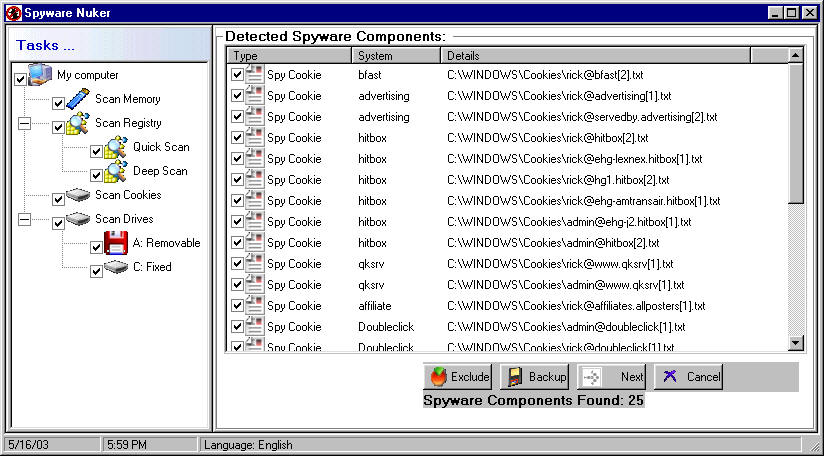The width and height of the screenshot is (824, 456).
Task: Click cookie icon for affiliates.allposters row
Action: pyautogui.click(x=255, y=305)
